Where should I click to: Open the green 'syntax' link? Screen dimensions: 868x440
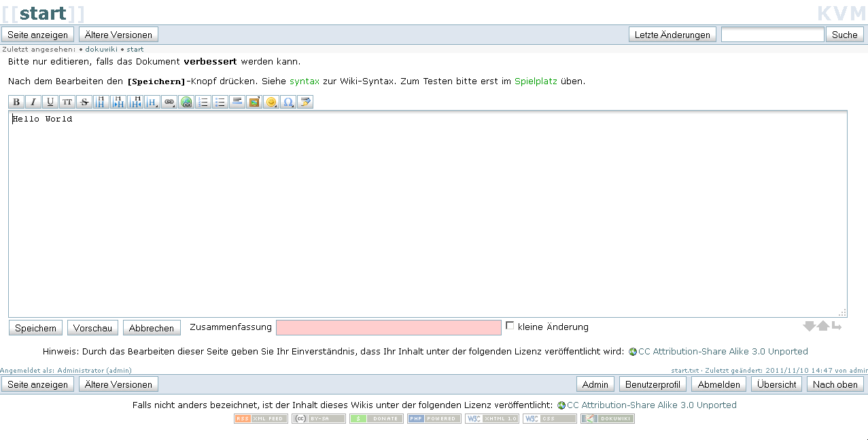304,81
